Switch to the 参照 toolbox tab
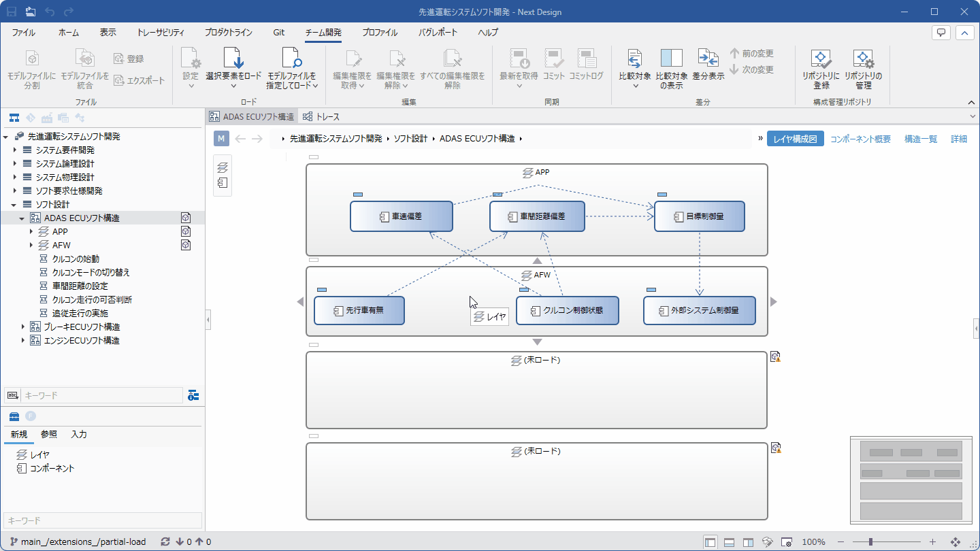 point(49,435)
